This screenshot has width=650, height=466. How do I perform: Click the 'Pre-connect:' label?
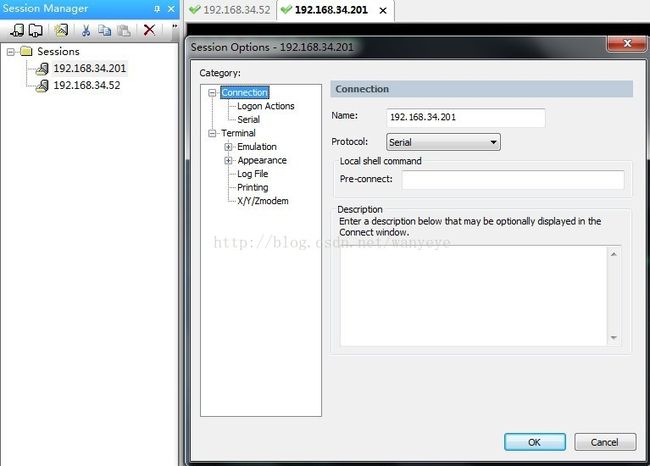[366, 179]
